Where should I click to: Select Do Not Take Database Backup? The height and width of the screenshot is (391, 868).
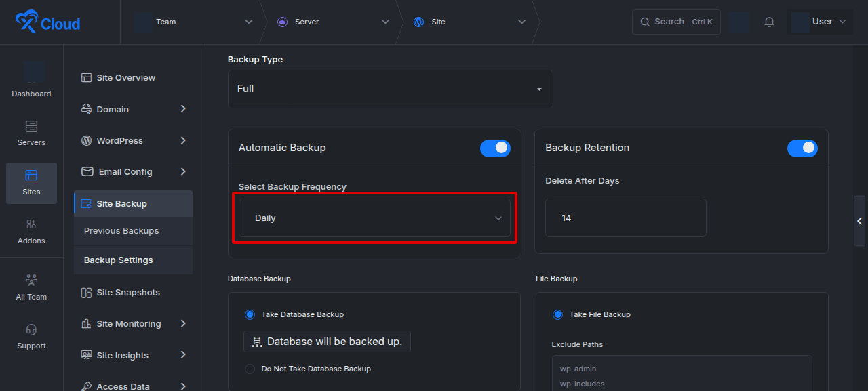coord(250,369)
